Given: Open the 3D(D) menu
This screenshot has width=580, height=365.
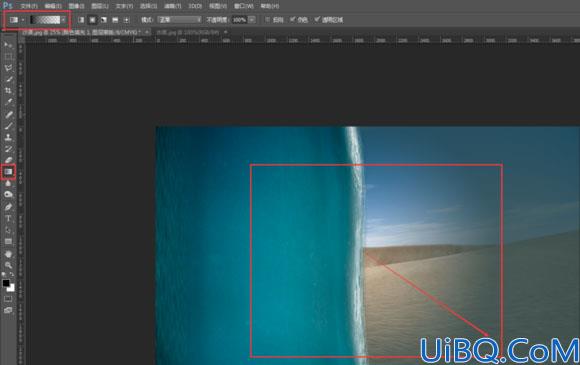Looking at the screenshot, I should pos(195,6).
